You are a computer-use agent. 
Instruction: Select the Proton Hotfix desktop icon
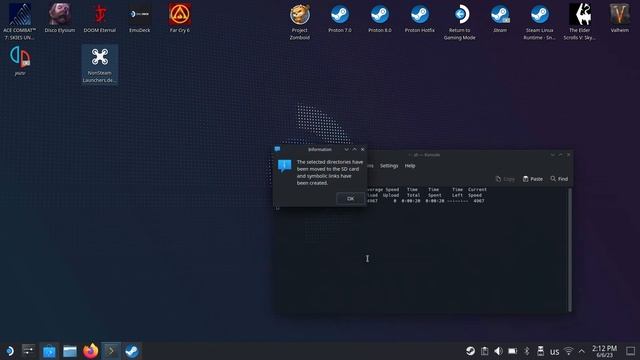420,18
